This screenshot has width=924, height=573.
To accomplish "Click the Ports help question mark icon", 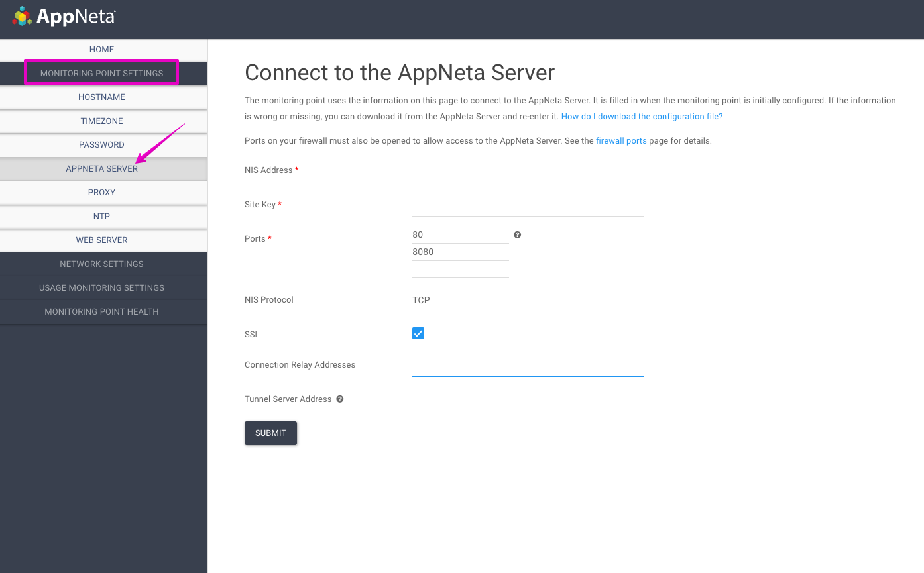I will (517, 235).
